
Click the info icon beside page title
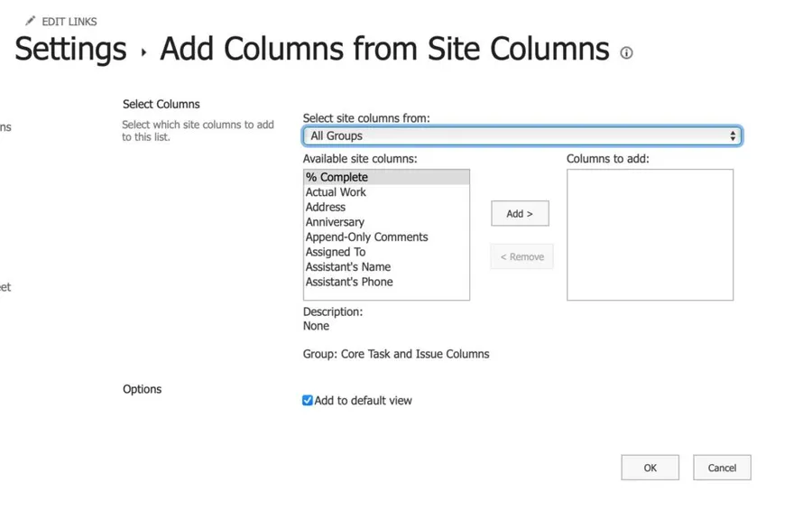[x=626, y=53]
